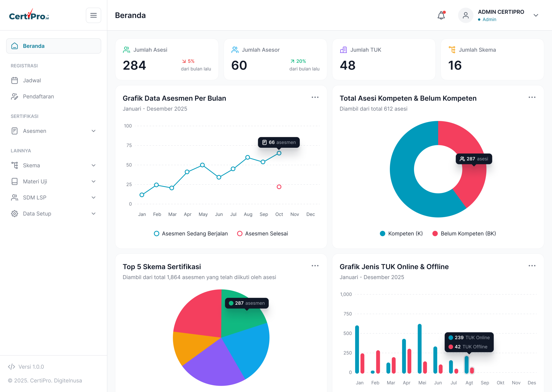Image resolution: width=552 pixels, height=392 pixels.
Task: Open Top 5 Skema card options menu
Action: 315,266
